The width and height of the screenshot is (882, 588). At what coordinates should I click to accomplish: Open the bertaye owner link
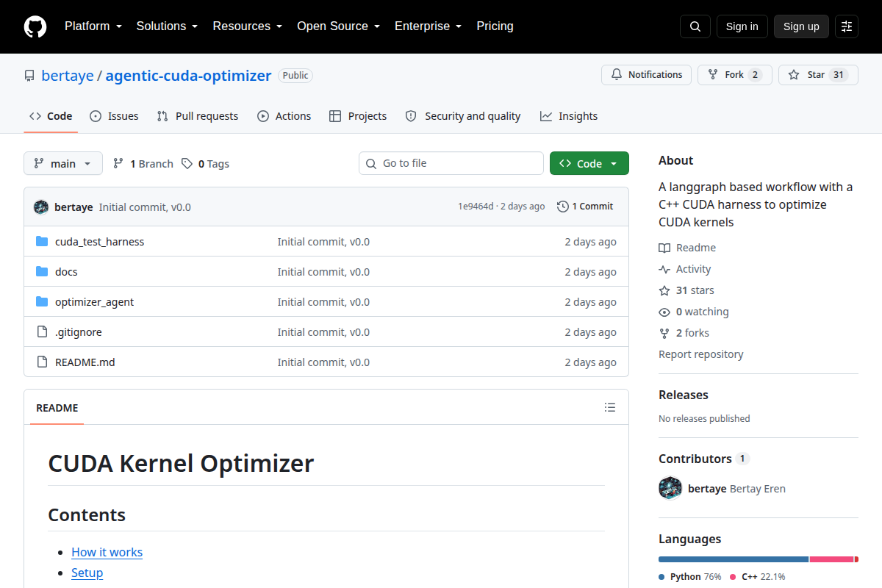pos(68,76)
